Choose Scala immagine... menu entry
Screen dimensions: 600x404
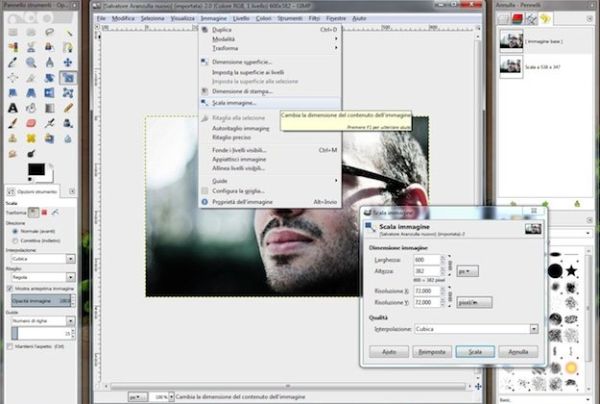(x=270, y=103)
